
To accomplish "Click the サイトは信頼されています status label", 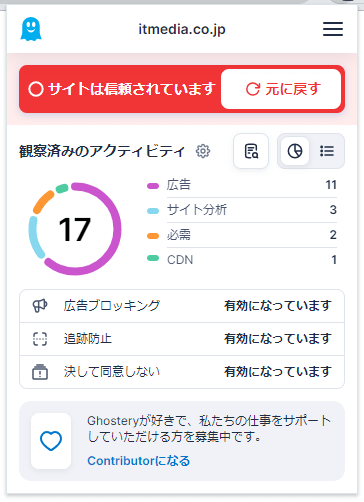I will coord(122,89).
